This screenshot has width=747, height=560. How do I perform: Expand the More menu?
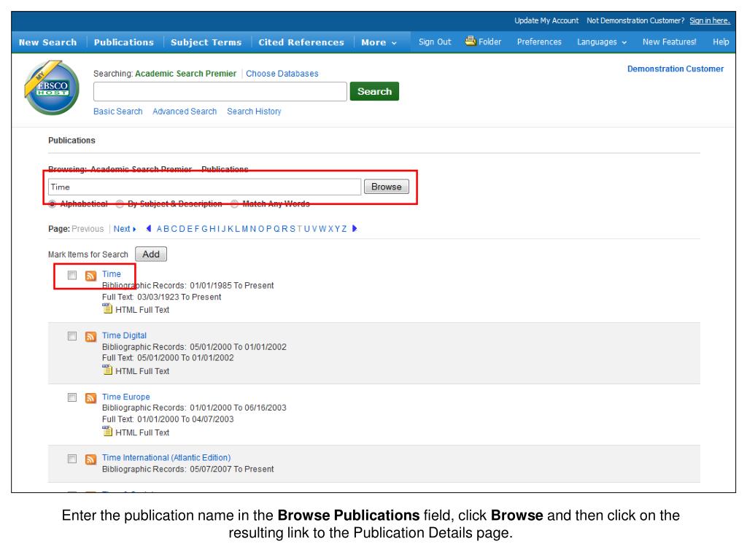pyautogui.click(x=379, y=42)
